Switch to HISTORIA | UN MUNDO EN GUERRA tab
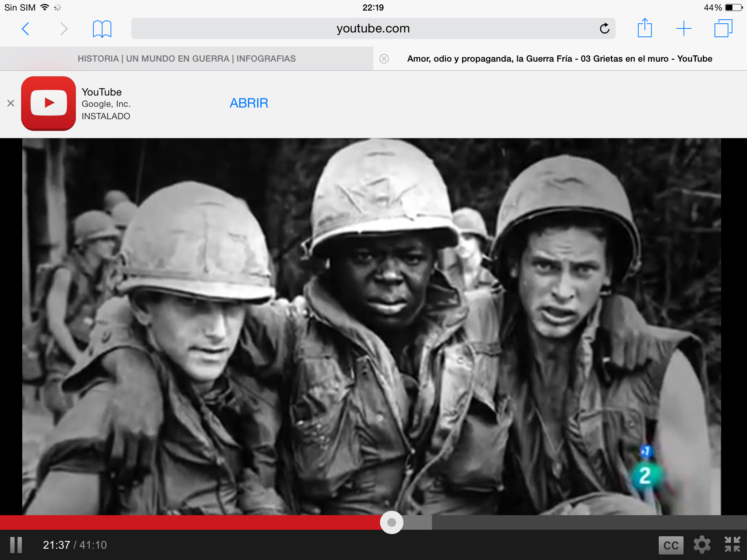This screenshot has width=747, height=560. click(x=187, y=59)
